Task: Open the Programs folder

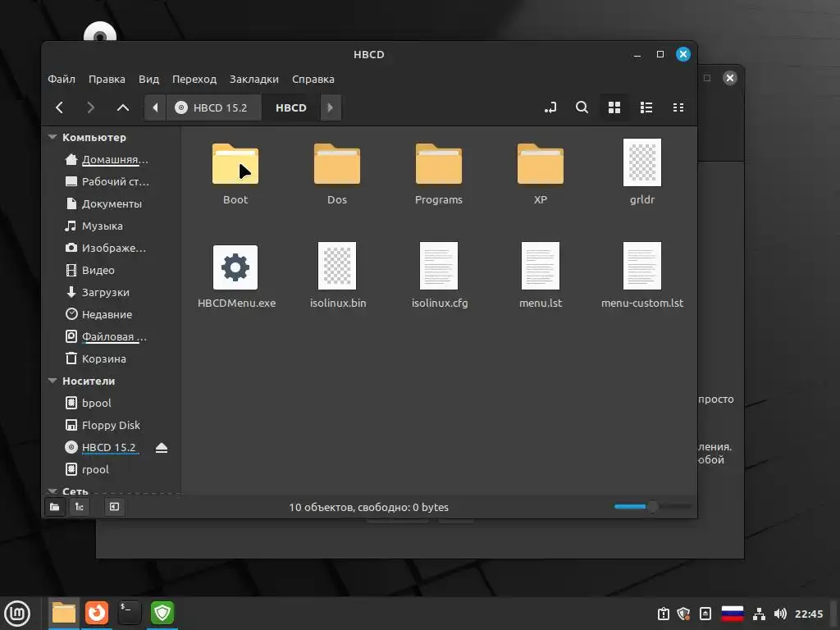Action: (x=439, y=164)
